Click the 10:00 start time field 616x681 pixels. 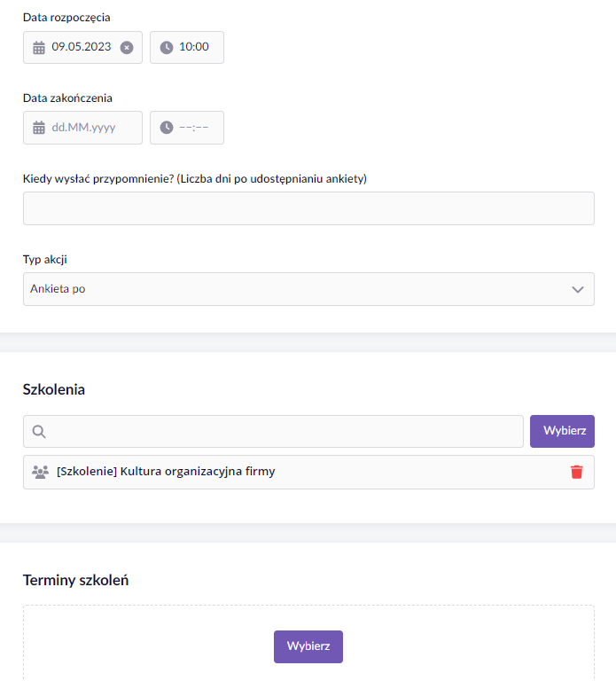coord(187,47)
